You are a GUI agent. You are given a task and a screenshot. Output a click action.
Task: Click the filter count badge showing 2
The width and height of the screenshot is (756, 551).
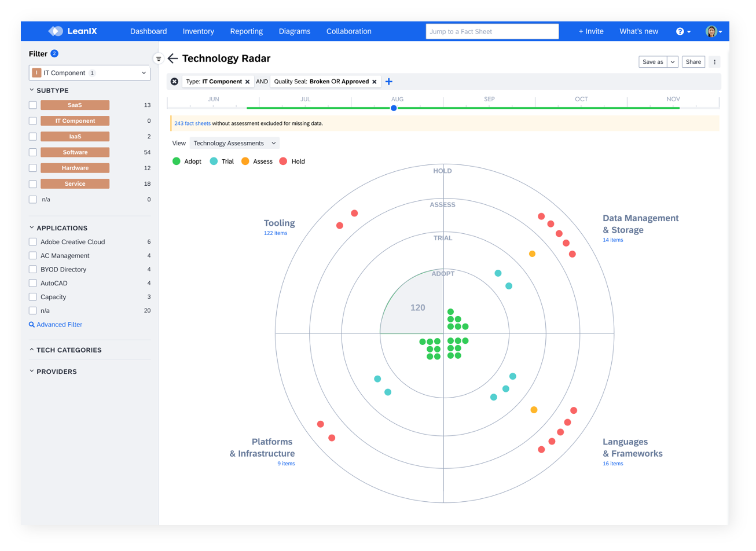pyautogui.click(x=54, y=54)
